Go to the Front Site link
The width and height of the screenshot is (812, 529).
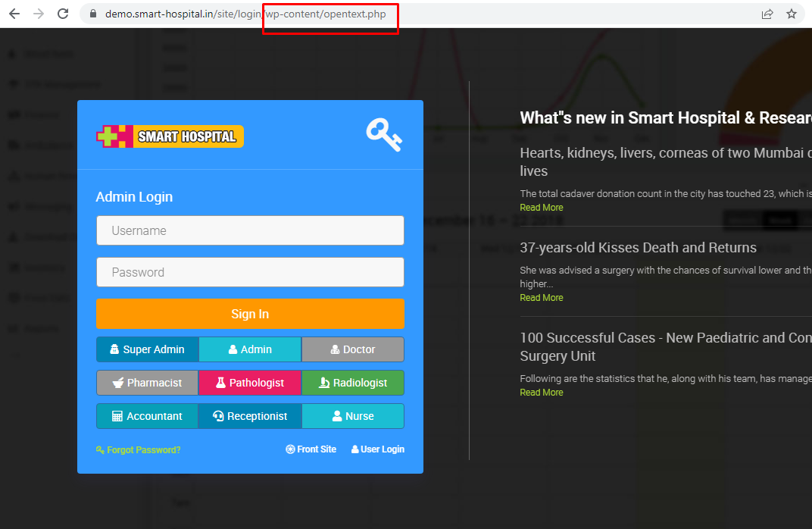(311, 449)
